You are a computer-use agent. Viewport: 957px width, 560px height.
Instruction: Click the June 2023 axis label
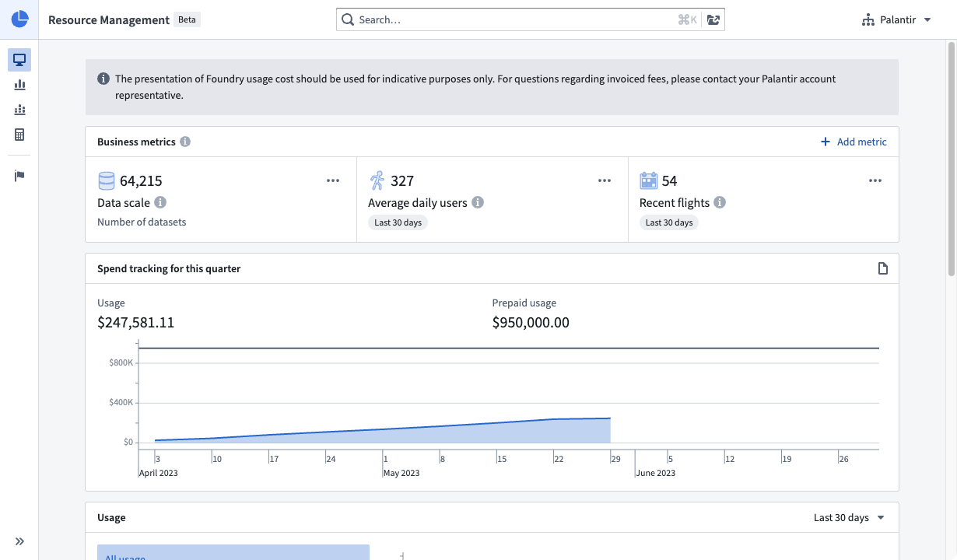tap(656, 473)
